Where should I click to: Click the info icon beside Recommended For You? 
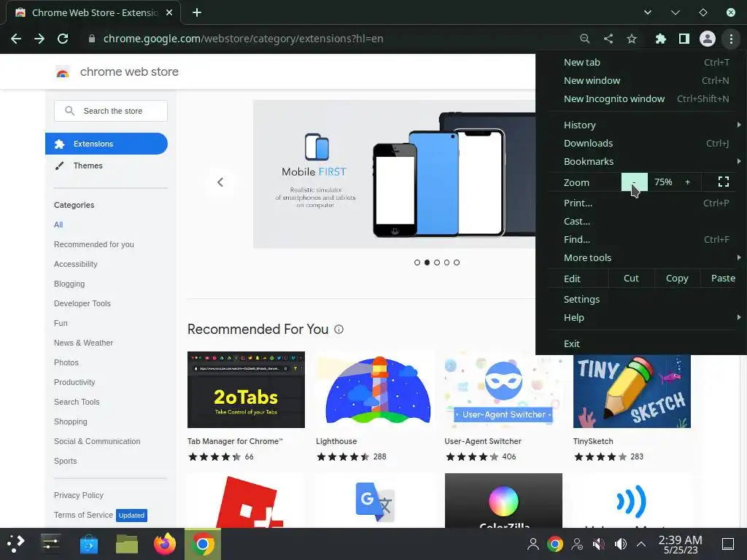pos(338,330)
